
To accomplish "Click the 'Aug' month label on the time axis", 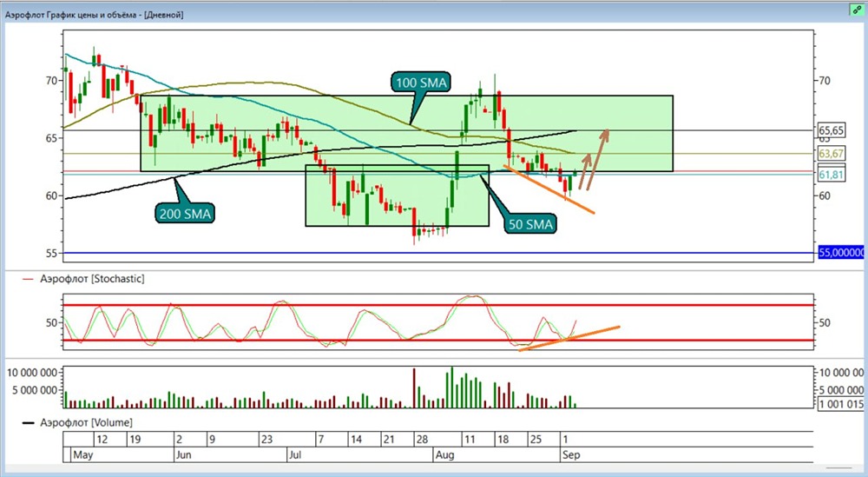I will coord(444,454).
